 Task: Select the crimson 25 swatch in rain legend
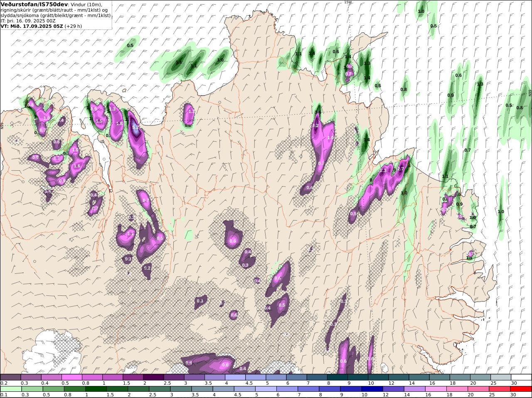tap(500, 389)
